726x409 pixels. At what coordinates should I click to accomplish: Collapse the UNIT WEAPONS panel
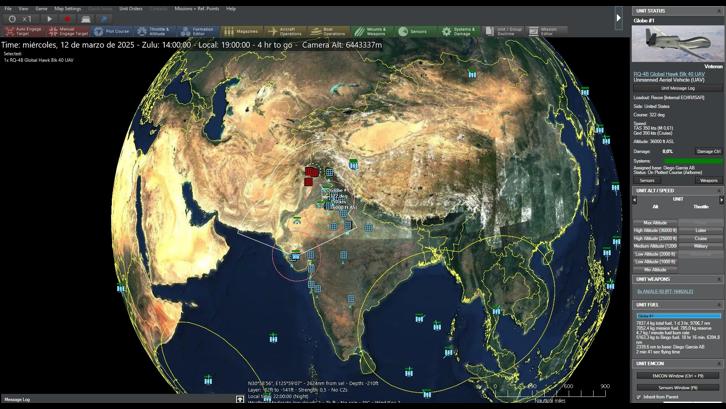719,279
